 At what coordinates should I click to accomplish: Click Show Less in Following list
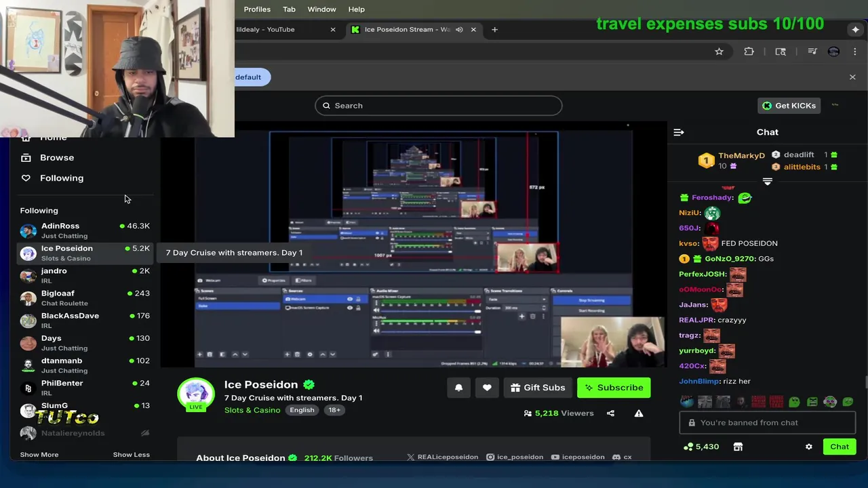click(131, 454)
